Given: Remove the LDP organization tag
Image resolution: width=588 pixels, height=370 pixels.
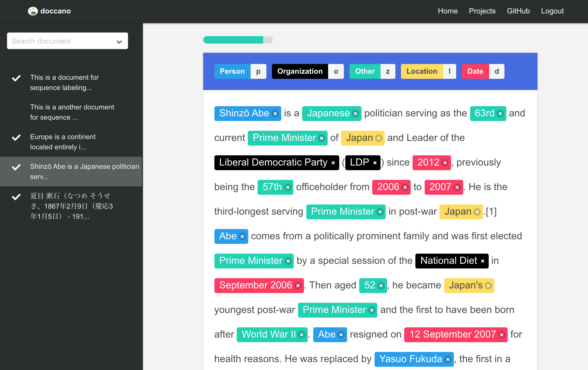Looking at the screenshot, I should [375, 163].
